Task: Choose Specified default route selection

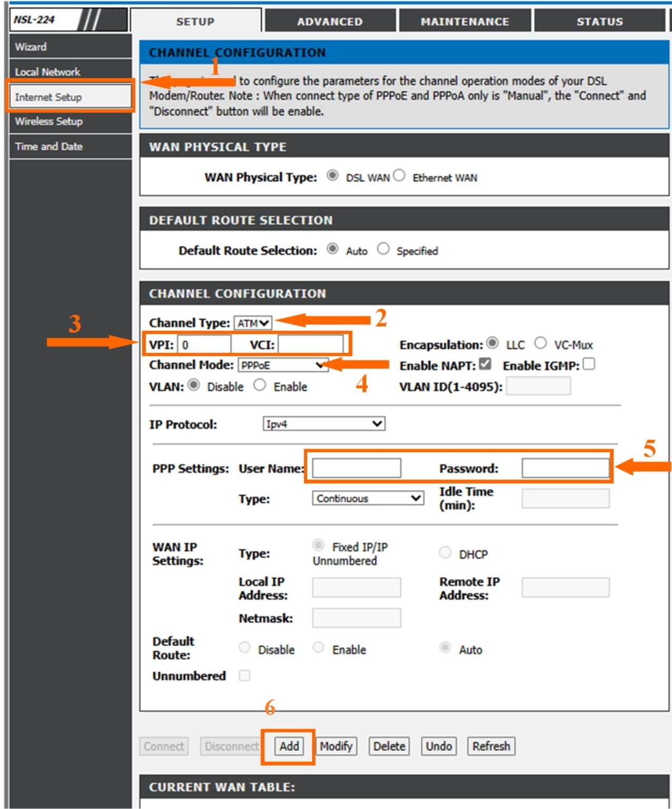Action: coord(383,249)
